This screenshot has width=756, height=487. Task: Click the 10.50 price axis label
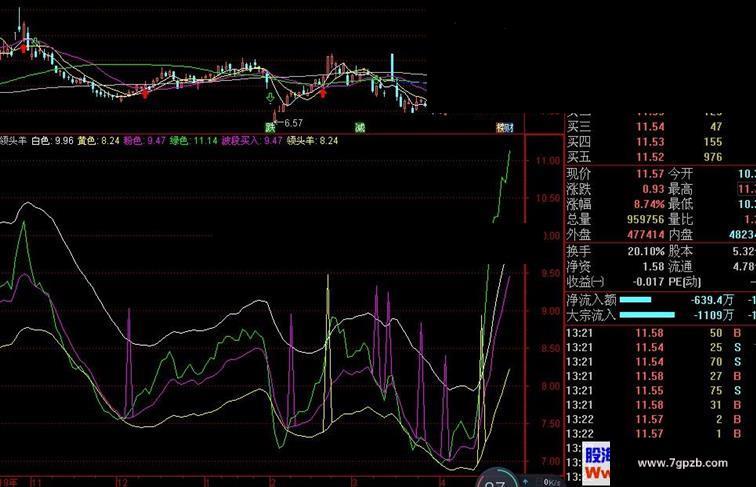[x=548, y=198]
